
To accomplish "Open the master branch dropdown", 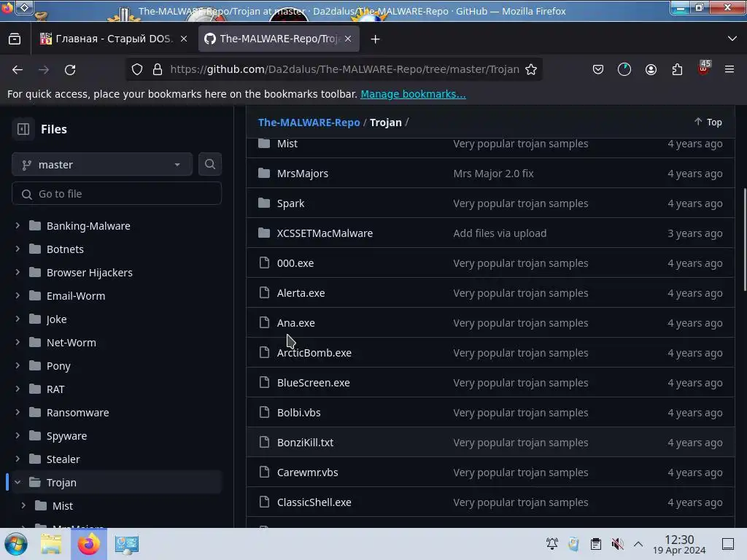I will click(x=102, y=164).
